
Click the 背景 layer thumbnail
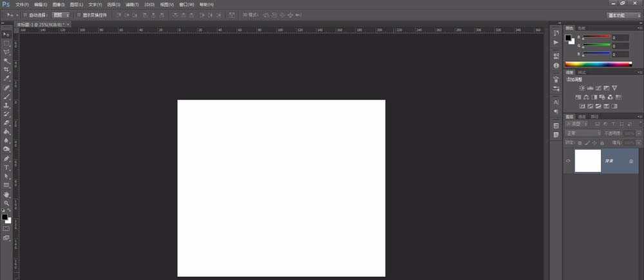tap(587, 161)
